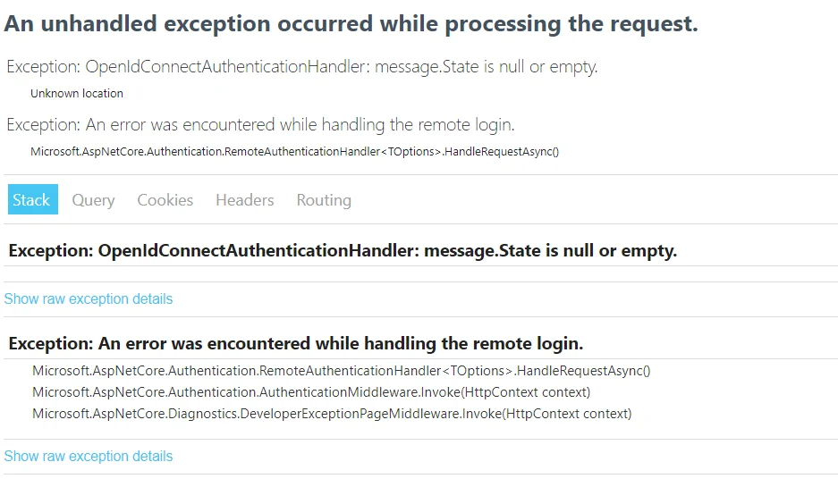Click the HandleRequestAsync location under summary
The width and height of the screenshot is (838, 504).
point(294,152)
